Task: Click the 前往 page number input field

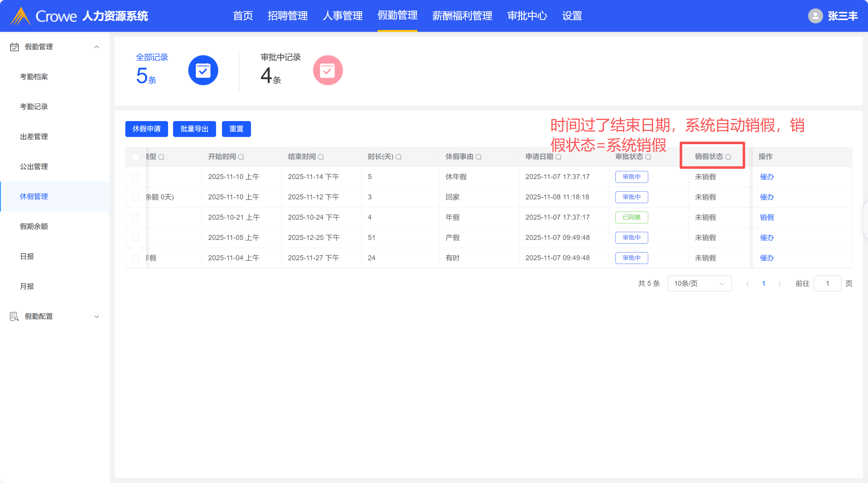Action: click(827, 283)
